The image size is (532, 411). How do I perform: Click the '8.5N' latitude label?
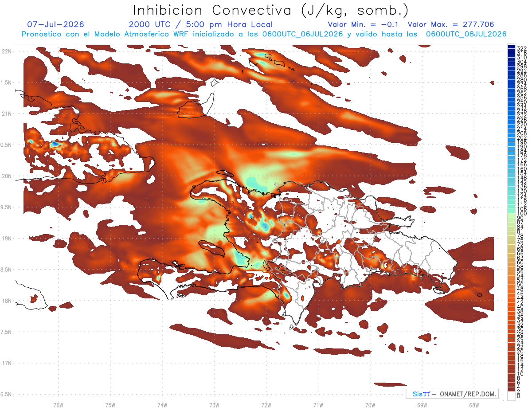[6, 270]
